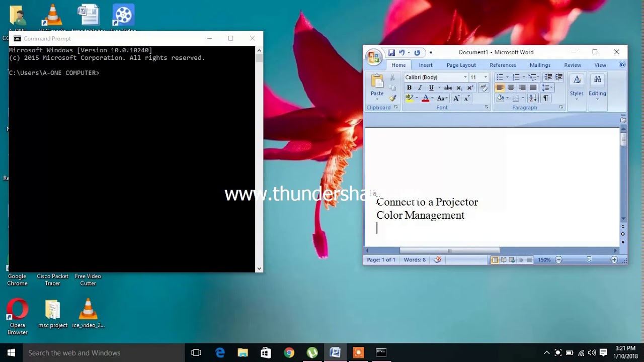Click the Redo/Repeat icon in Word

click(417, 52)
